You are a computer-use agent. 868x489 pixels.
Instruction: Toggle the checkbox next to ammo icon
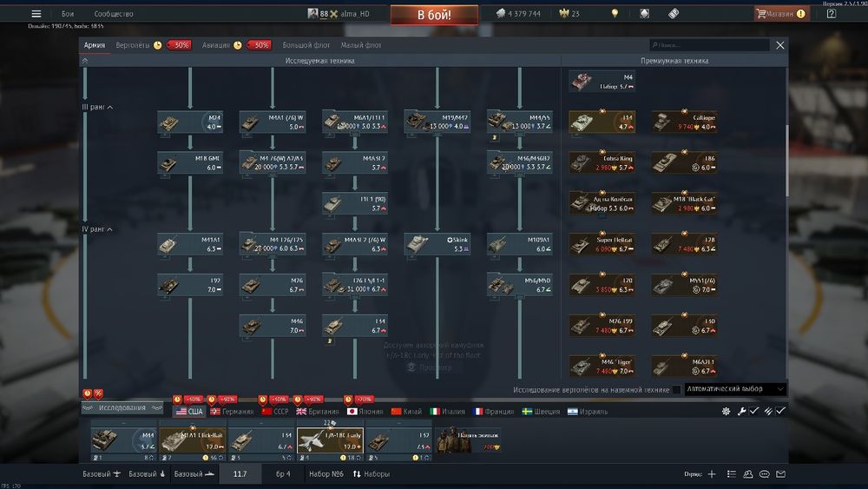click(780, 411)
